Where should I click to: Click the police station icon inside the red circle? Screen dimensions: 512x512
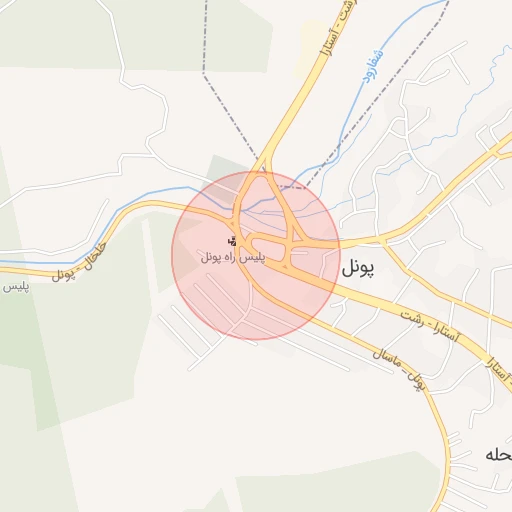pyautogui.click(x=232, y=241)
